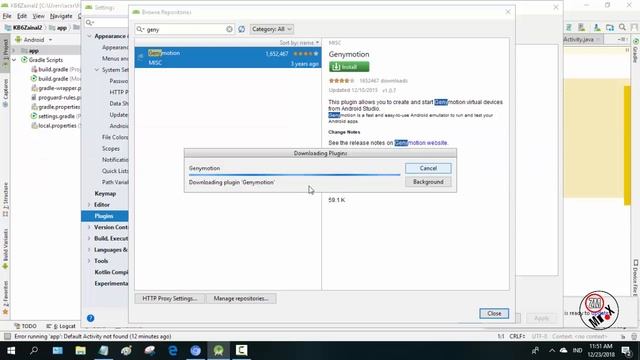Open the Edit menu
Screen dimensions: 640x360
point(22,16)
